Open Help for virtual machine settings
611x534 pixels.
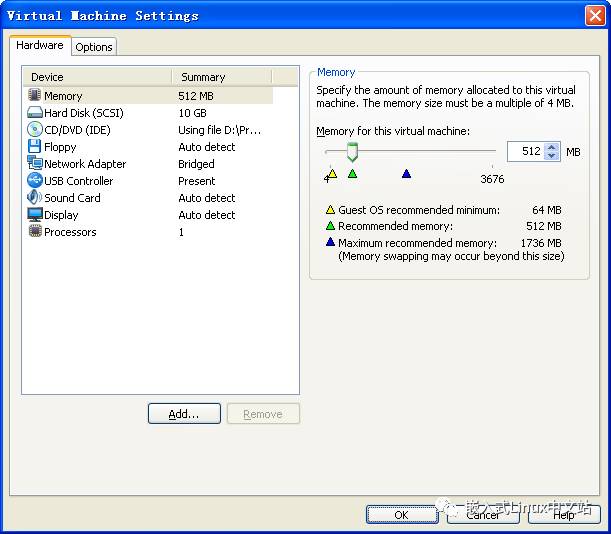click(x=564, y=515)
